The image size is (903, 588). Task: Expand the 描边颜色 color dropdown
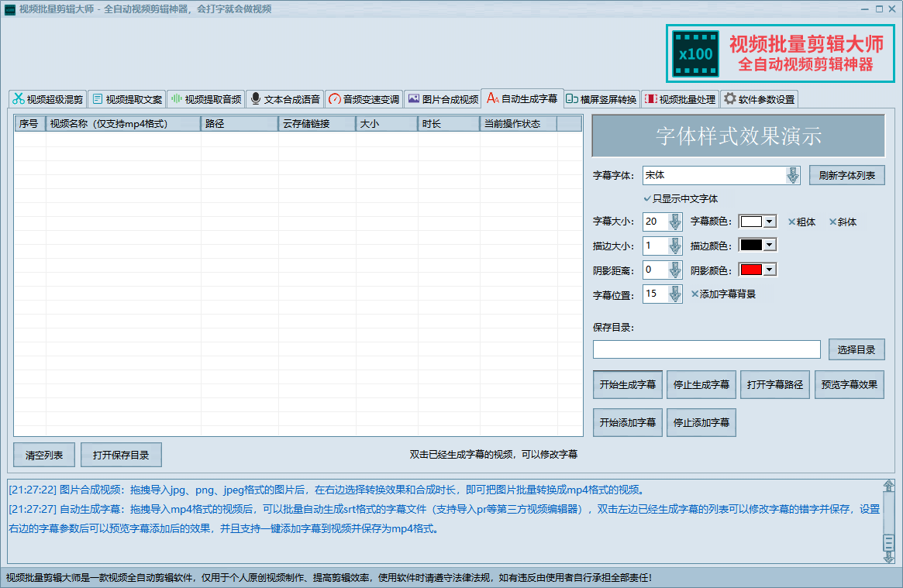click(769, 246)
